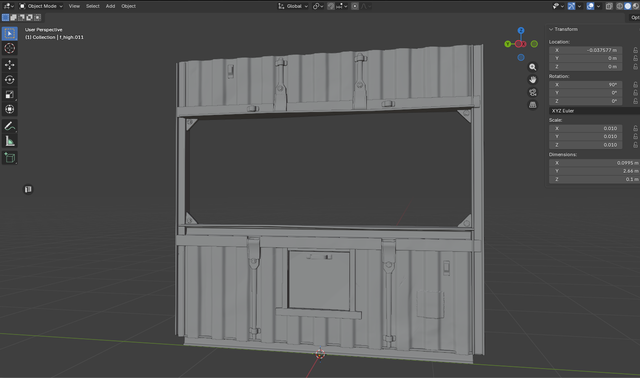Switch to material preview shading
Screen dimensions: 640x378
tap(636, 6)
